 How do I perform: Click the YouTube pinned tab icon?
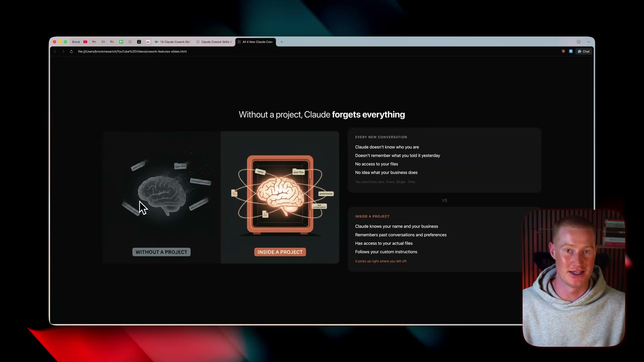[85, 42]
